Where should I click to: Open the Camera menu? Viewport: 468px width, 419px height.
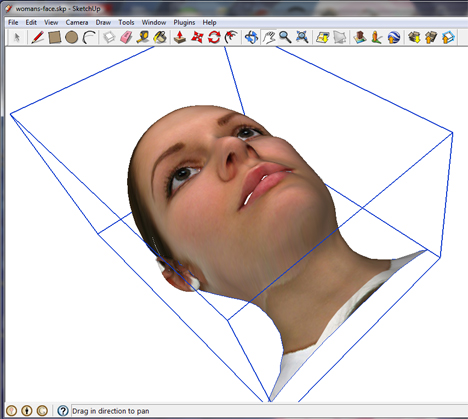coord(77,22)
